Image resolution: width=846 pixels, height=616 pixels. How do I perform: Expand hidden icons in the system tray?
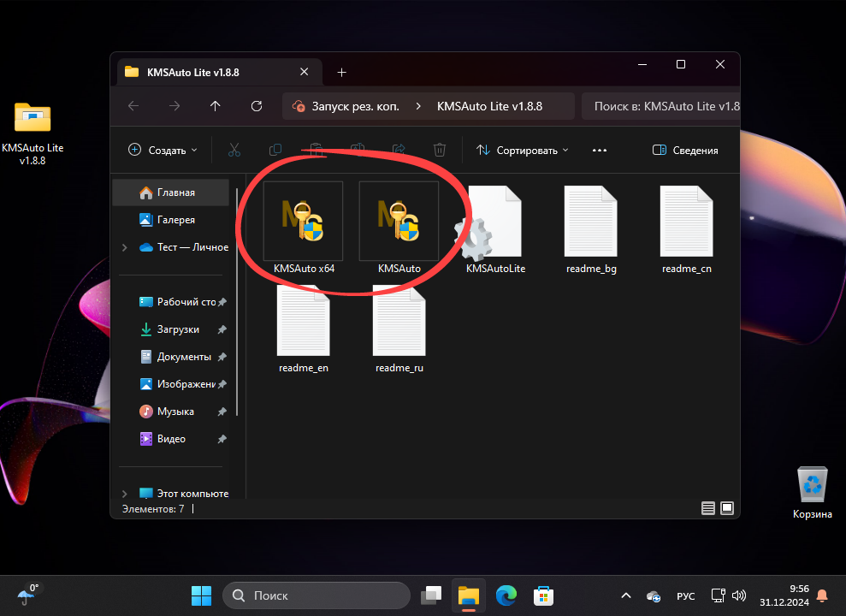pyautogui.click(x=625, y=595)
